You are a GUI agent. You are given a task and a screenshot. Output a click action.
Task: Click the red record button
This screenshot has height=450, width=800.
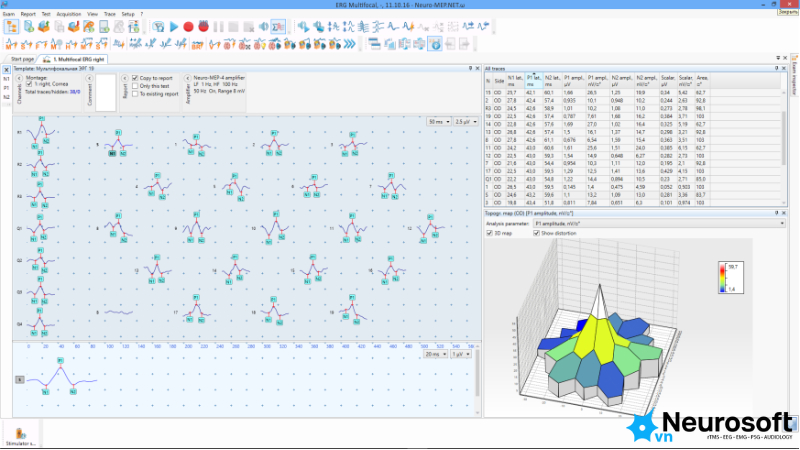pos(188,27)
